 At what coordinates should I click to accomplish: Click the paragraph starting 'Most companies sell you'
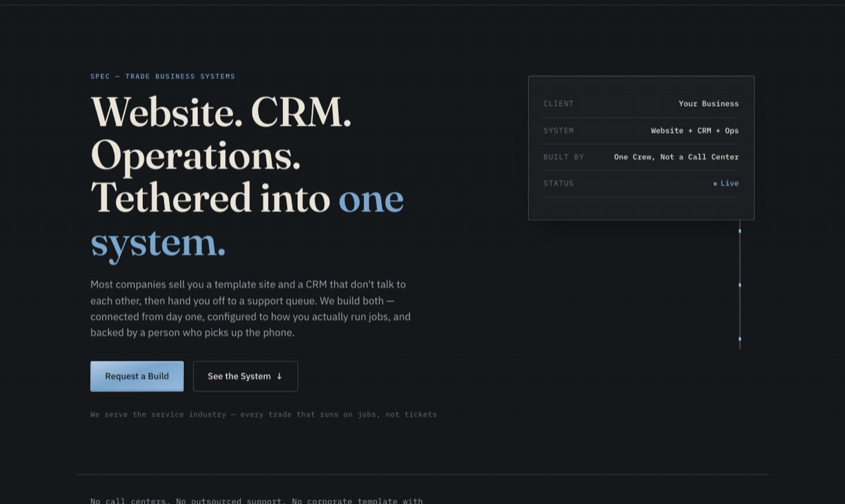[x=250, y=308]
